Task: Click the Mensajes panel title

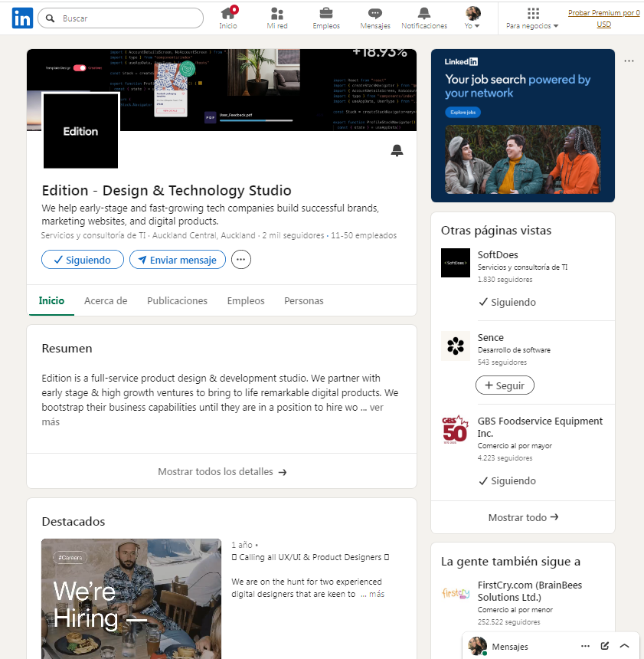Action: [510, 647]
